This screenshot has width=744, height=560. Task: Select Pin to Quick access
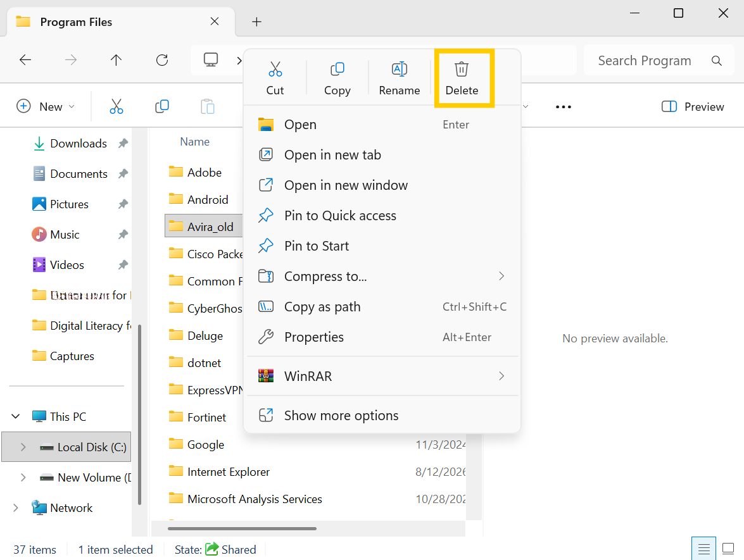click(x=382, y=216)
